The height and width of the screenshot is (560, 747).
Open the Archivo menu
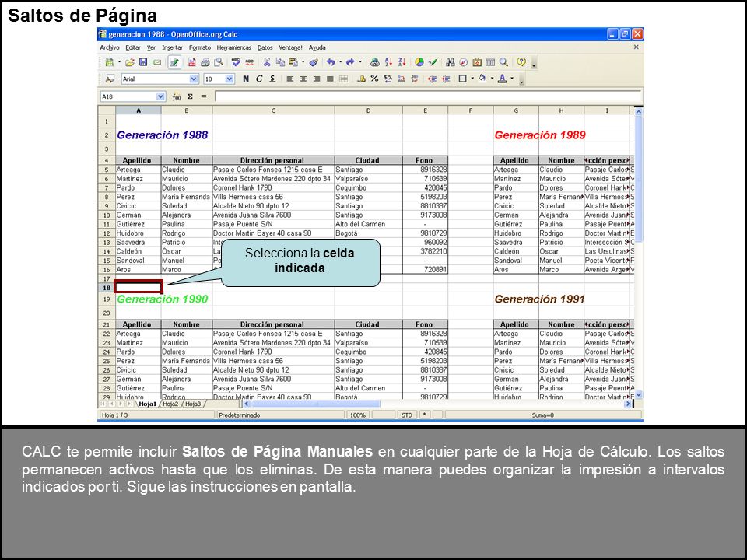pos(110,47)
